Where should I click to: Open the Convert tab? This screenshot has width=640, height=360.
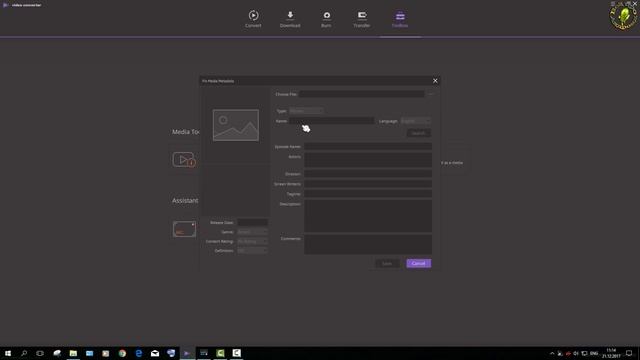253,19
